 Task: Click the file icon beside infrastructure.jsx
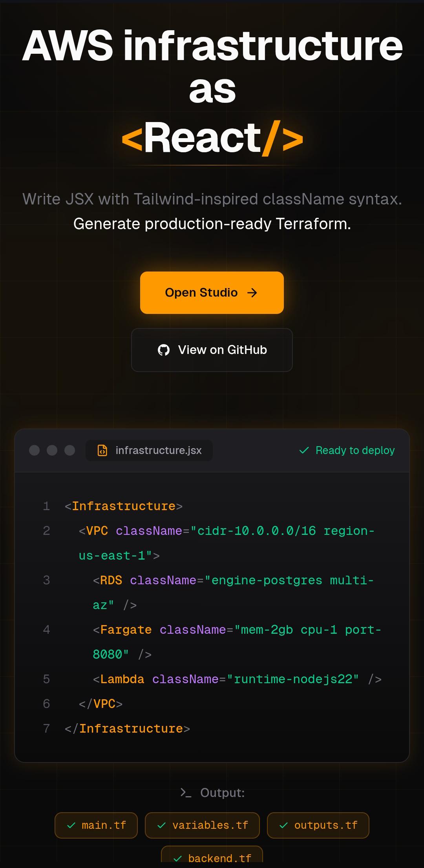click(102, 450)
